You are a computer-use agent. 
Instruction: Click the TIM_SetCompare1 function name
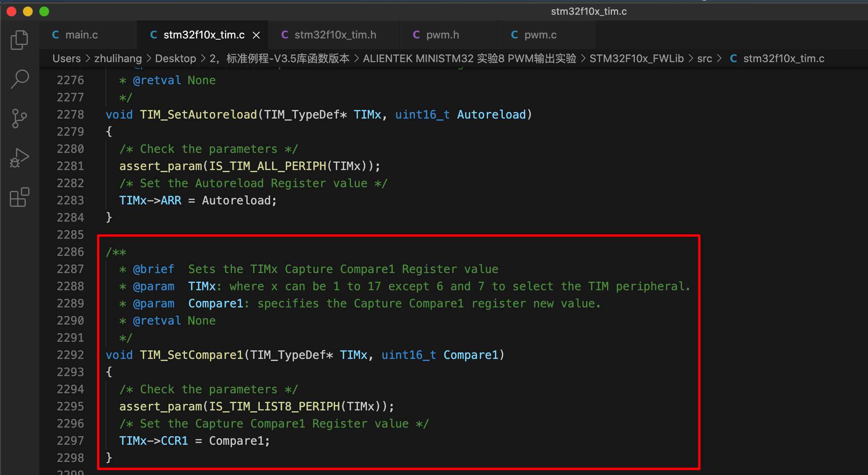[x=191, y=355]
